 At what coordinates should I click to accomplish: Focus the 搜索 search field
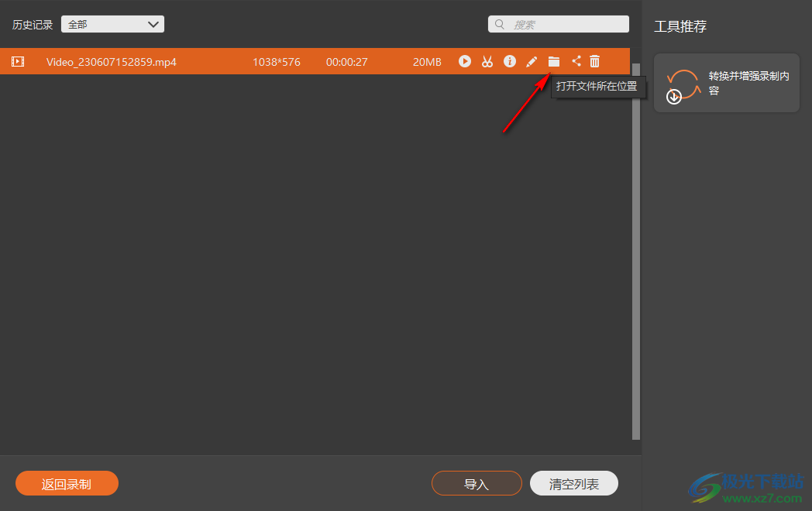[558, 24]
